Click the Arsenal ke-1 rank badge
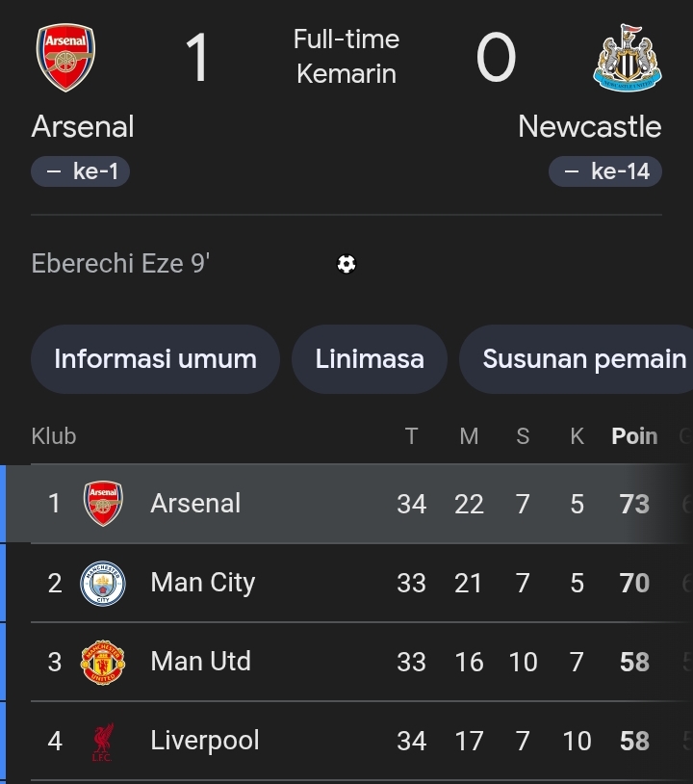 point(81,172)
